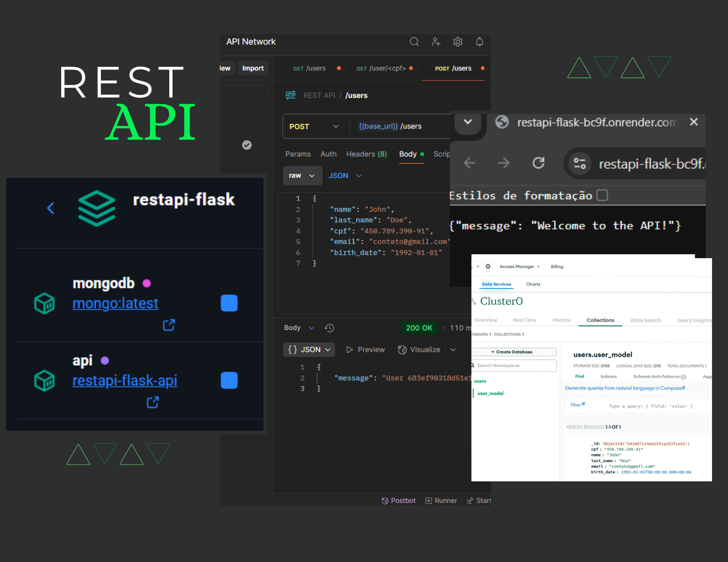Click the Preview response button

pyautogui.click(x=365, y=350)
